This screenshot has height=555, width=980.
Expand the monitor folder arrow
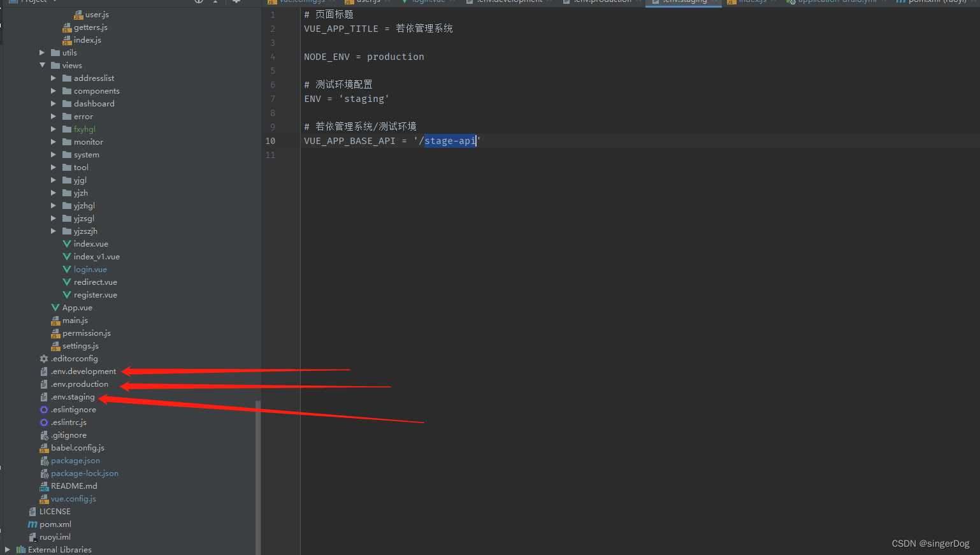(x=54, y=142)
